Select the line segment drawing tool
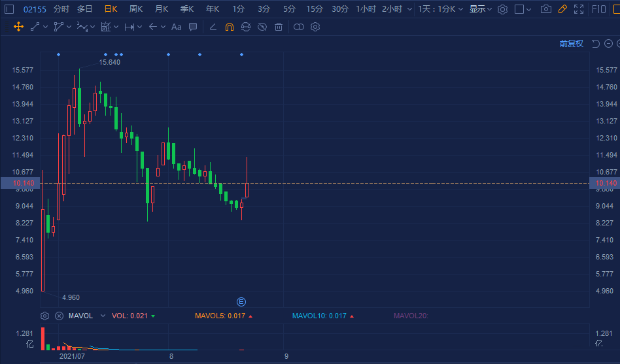This screenshot has height=364, width=620. pyautogui.click(x=35, y=27)
